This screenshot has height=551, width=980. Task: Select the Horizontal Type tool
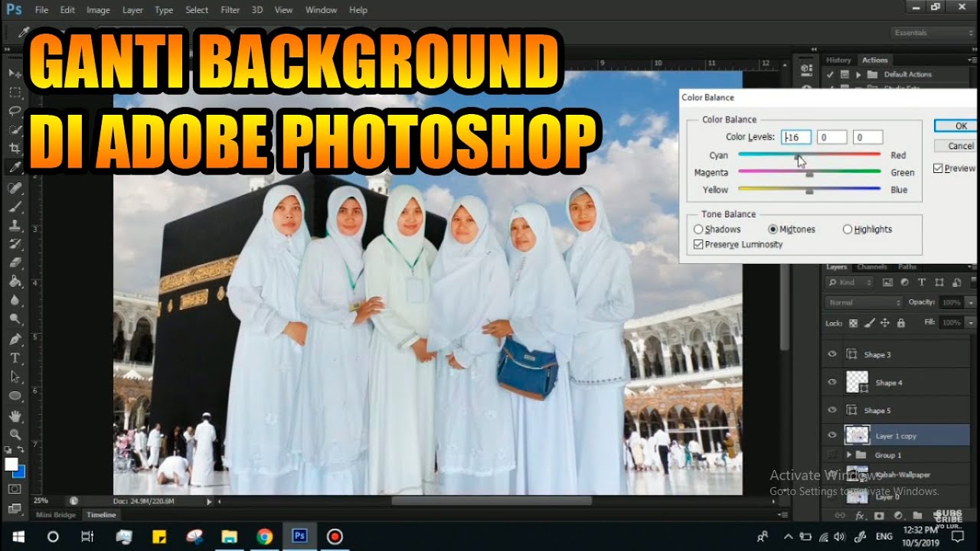click(15, 358)
